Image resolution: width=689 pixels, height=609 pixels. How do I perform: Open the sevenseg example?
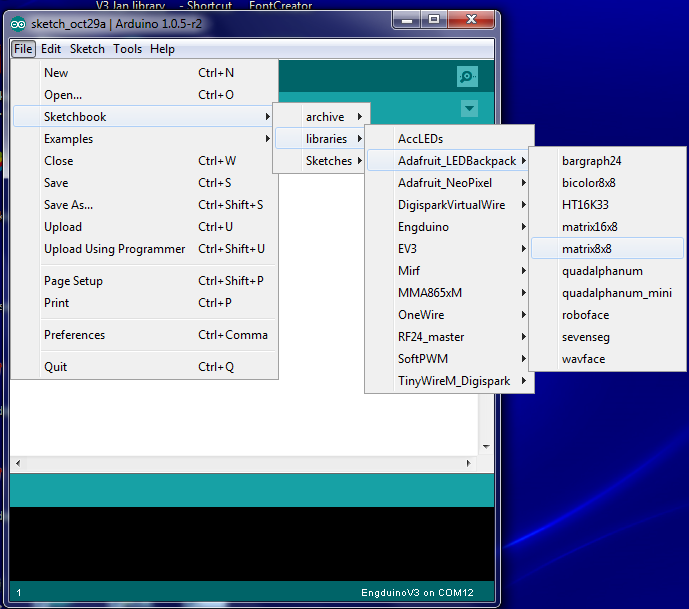[607, 337]
